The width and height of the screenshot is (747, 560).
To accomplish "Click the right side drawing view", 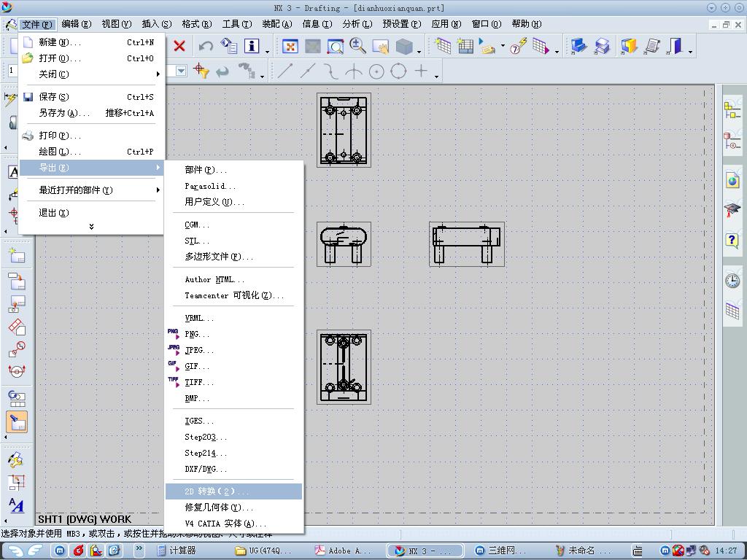I will click(466, 244).
